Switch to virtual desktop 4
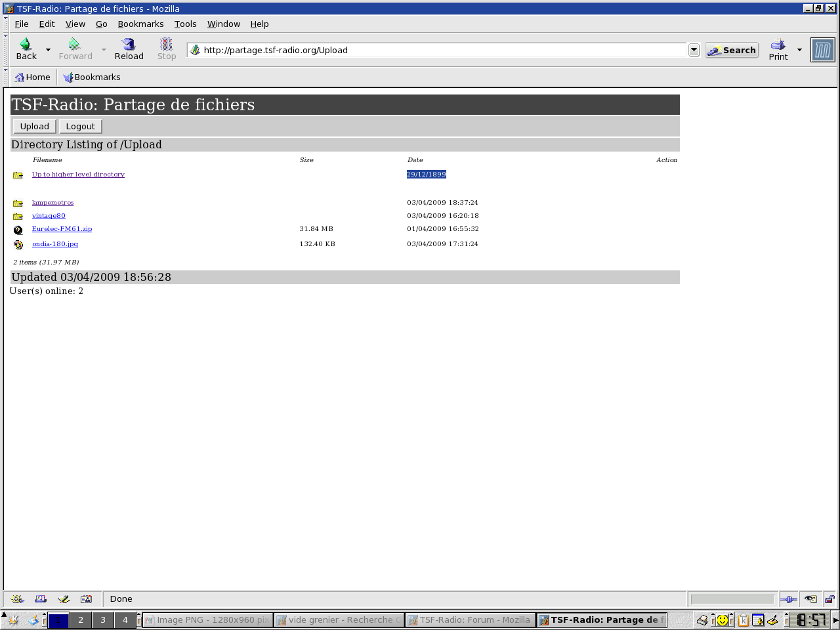840x630 pixels. (125, 619)
